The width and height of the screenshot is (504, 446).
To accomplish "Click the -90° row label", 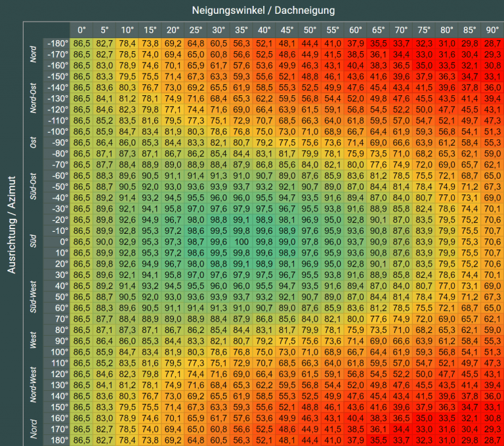I will (56, 143).
